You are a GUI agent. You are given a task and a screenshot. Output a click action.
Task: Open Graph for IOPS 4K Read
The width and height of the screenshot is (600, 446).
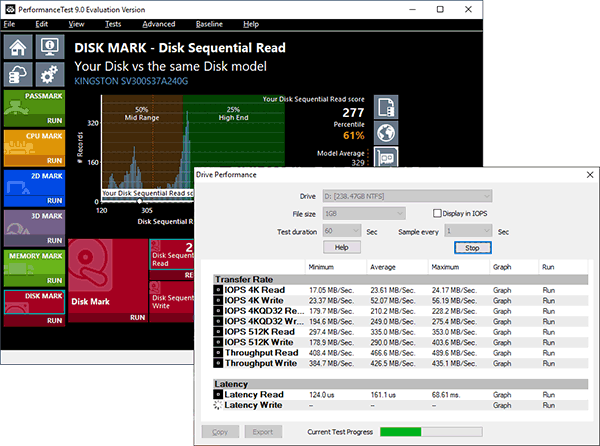pyautogui.click(x=502, y=290)
